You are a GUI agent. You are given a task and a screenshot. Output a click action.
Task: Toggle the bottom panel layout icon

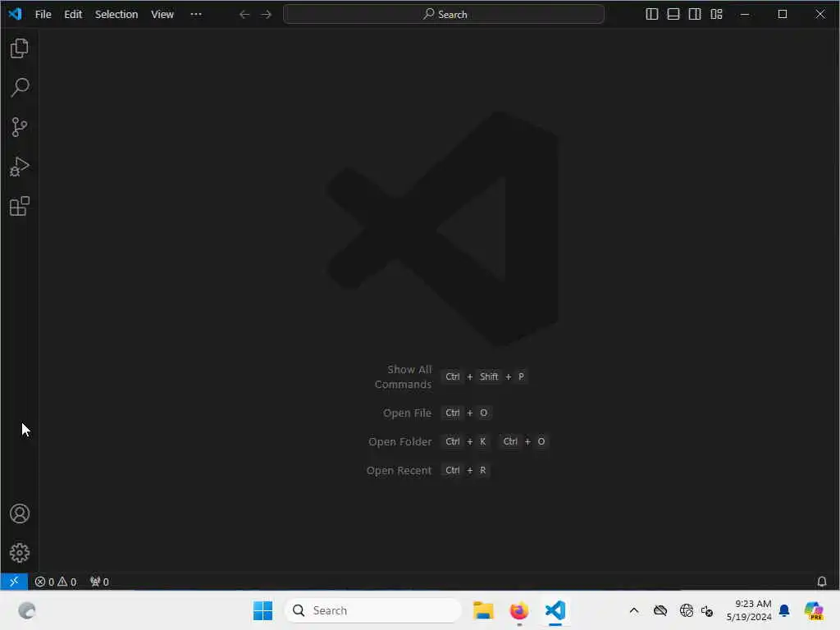(x=673, y=15)
